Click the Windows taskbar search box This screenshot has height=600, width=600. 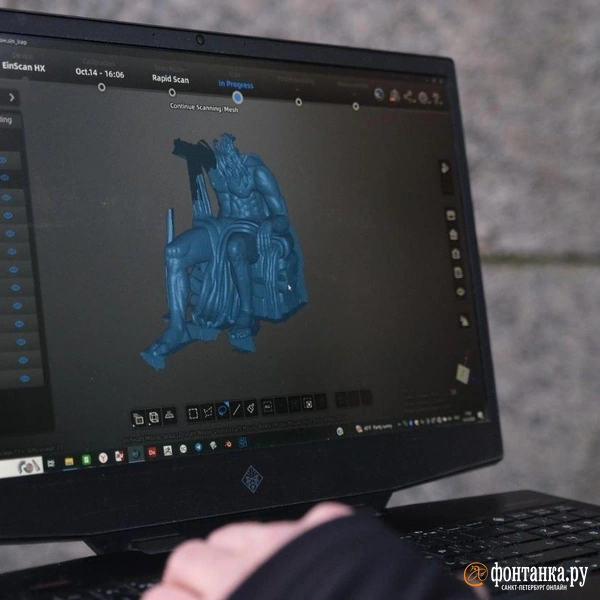click(x=21, y=467)
